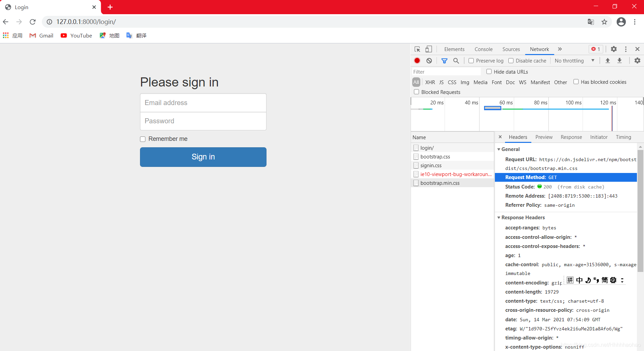Switch to the Console tab
The height and width of the screenshot is (351, 644).
click(483, 49)
